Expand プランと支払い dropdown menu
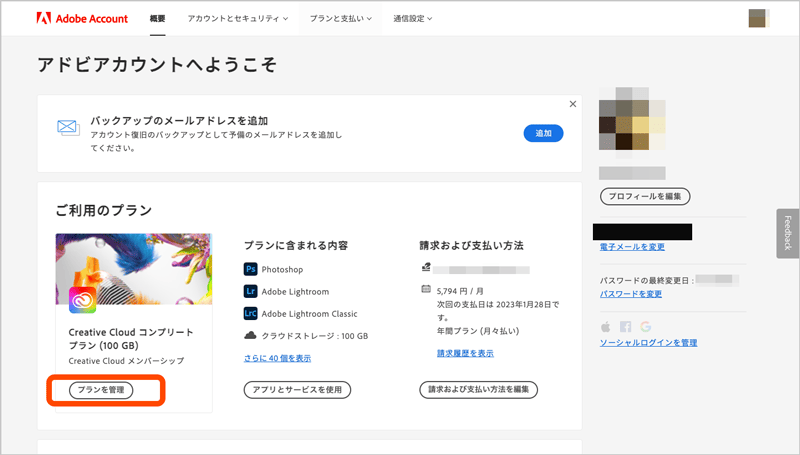800x455 pixels. (x=341, y=18)
